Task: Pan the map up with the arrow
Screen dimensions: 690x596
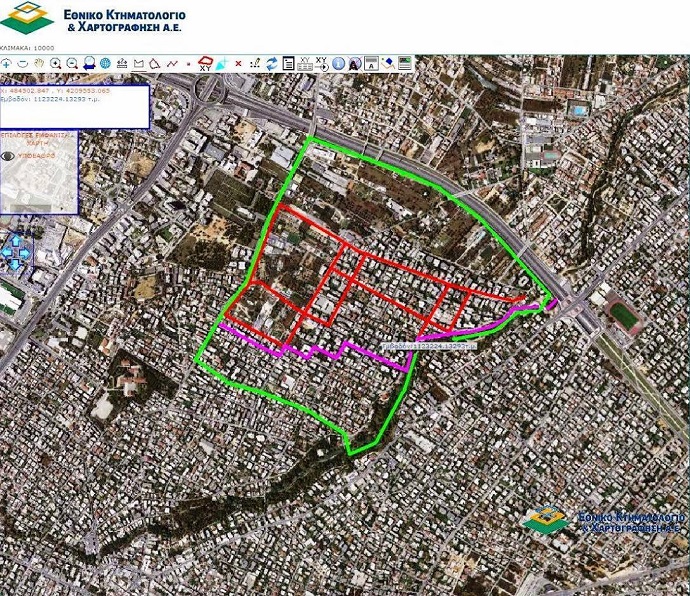Action: [15, 241]
